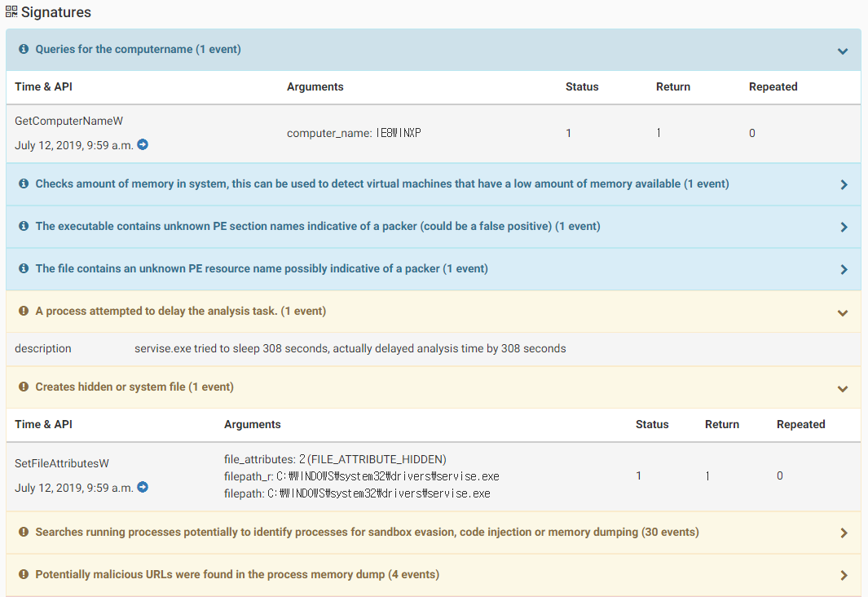The height and width of the screenshot is (597, 868).
Task: Click Return value 1 in GetComputerNameW row
Action: (x=659, y=133)
